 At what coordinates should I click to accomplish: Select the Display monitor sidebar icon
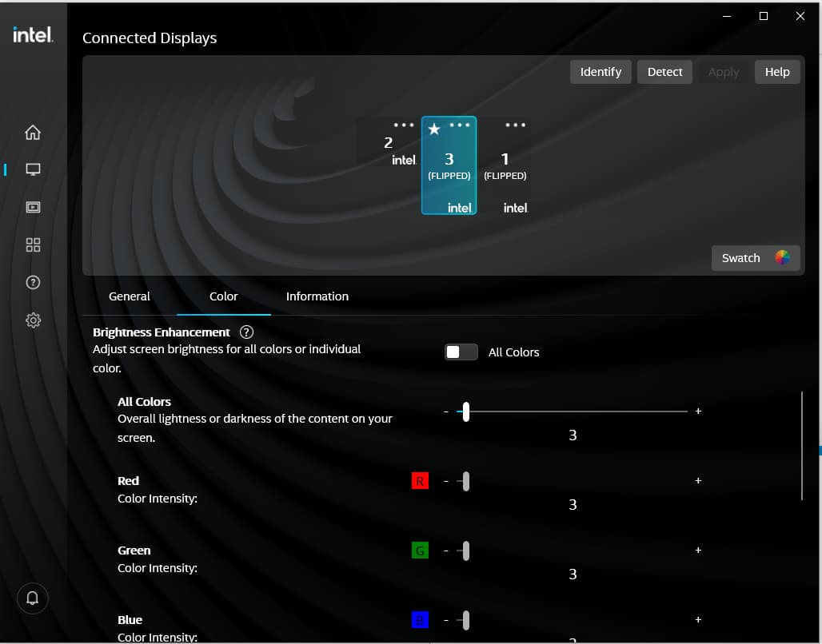(33, 169)
